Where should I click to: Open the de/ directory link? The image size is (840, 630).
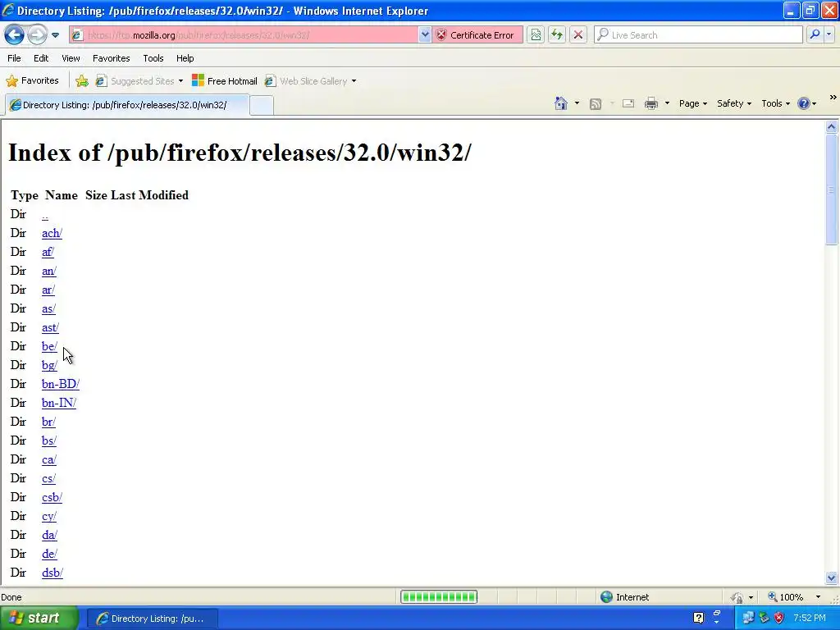click(x=49, y=554)
